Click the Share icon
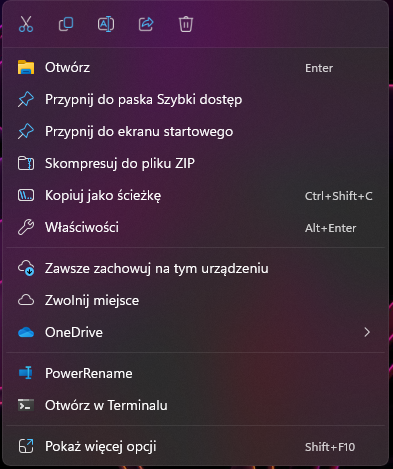The height and width of the screenshot is (469, 393). click(x=146, y=24)
